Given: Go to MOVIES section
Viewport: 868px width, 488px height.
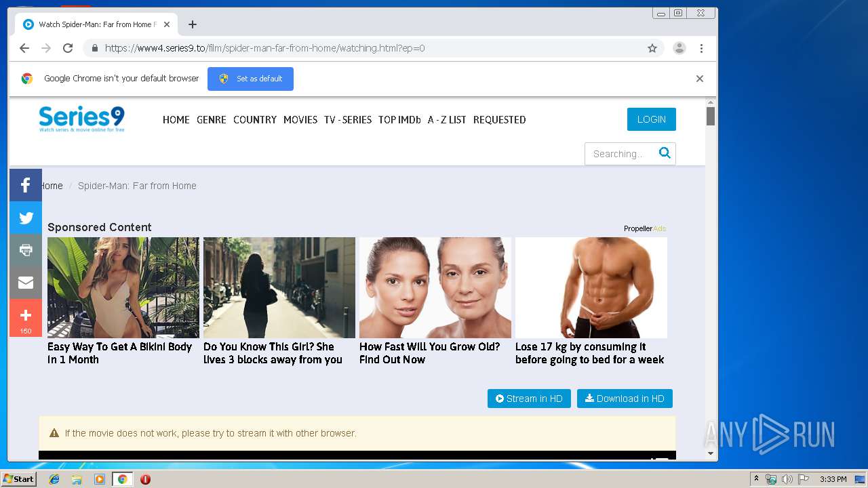Looking at the screenshot, I should coord(300,119).
